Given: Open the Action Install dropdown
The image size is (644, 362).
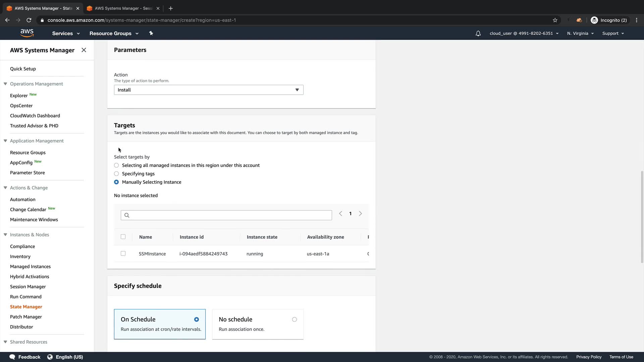Looking at the screenshot, I should pos(209,90).
